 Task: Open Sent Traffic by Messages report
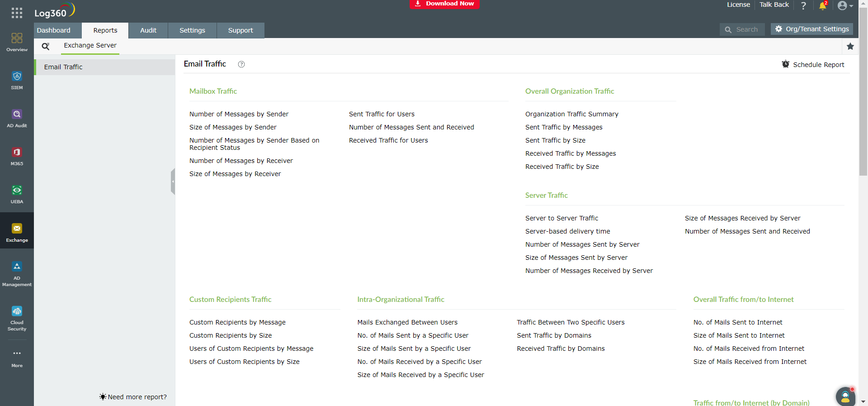tap(564, 127)
